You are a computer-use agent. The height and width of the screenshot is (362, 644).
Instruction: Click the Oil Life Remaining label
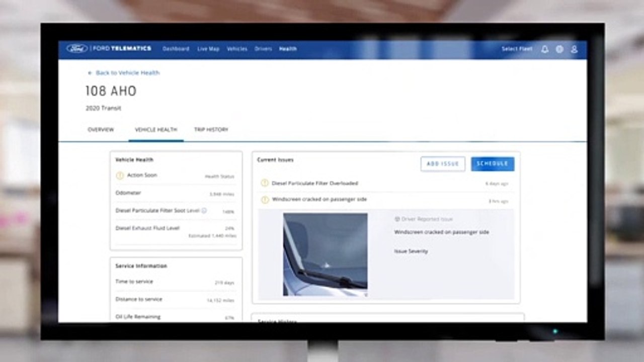[x=138, y=317]
